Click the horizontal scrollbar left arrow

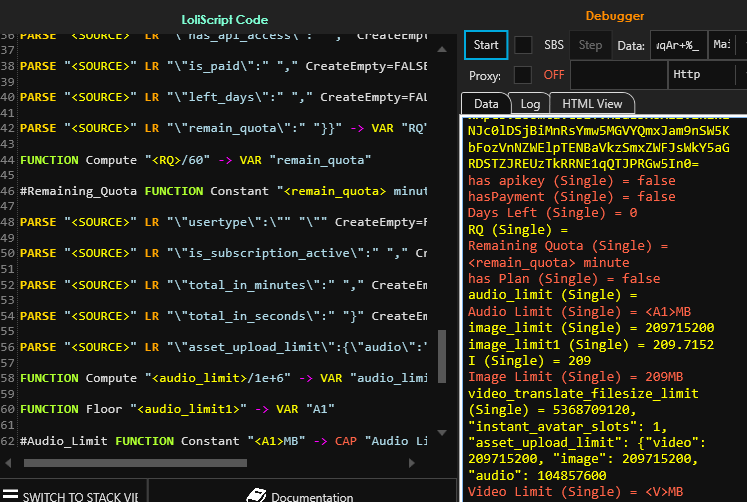[8, 463]
